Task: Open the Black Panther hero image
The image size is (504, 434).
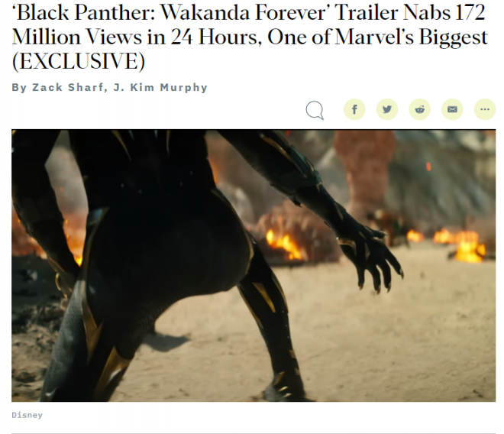Action: pos(254,265)
